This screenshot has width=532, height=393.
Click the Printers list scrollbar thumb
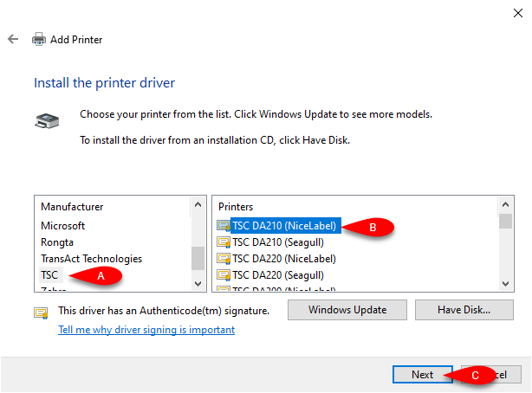click(505, 222)
